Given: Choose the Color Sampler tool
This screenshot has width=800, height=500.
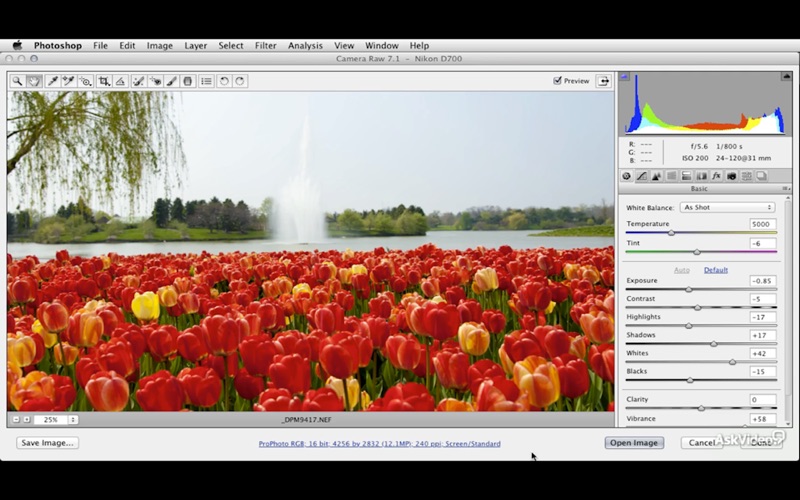Looking at the screenshot, I should click(x=68, y=81).
